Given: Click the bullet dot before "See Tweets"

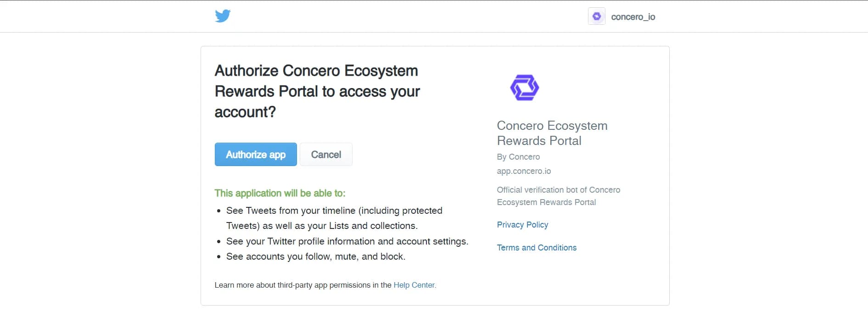Looking at the screenshot, I should (x=219, y=211).
